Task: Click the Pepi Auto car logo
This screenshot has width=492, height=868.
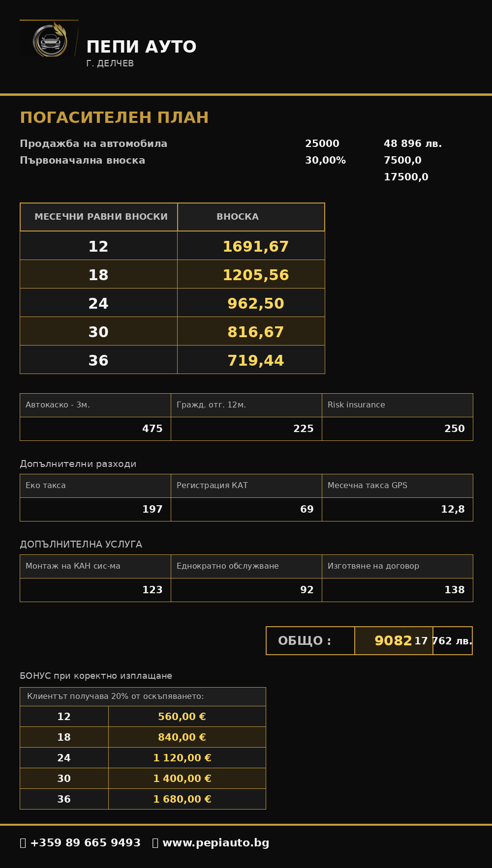Action: (49, 39)
